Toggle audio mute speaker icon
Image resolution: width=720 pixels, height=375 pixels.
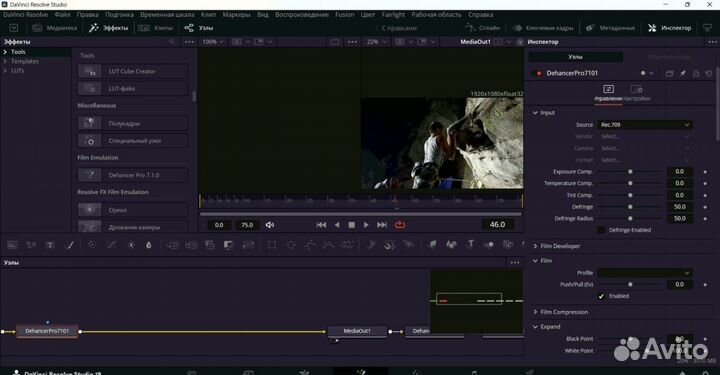[270, 225]
